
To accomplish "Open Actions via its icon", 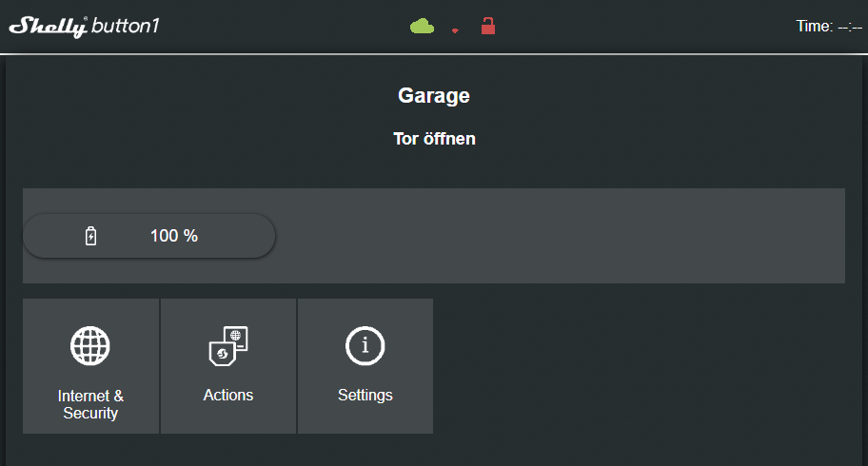I will (x=228, y=345).
